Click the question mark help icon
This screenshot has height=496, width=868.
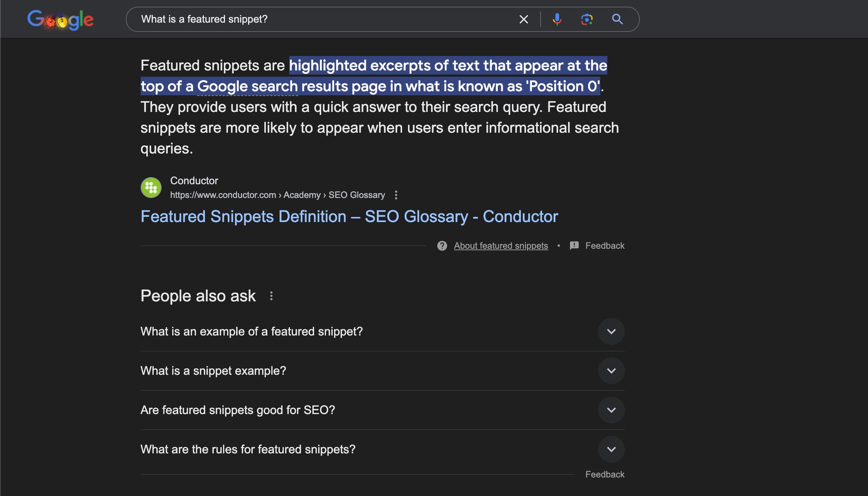click(x=442, y=246)
